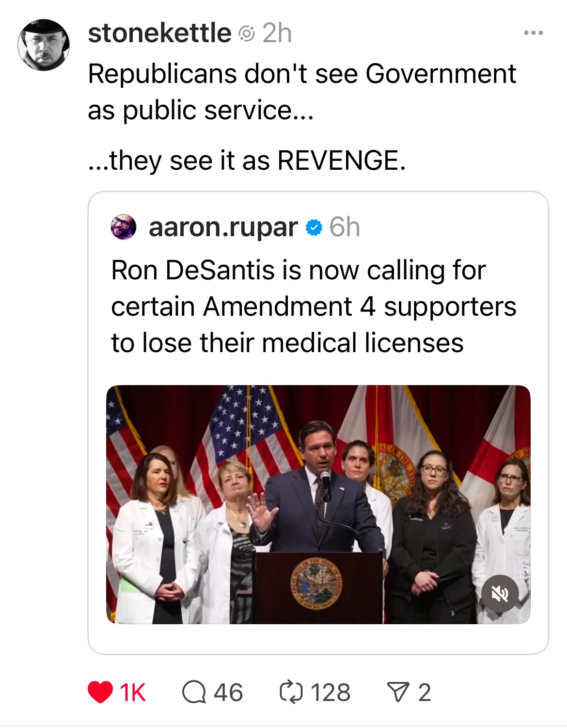Open stonekettle's profile picture
This screenshot has width=567, height=728.
[x=44, y=45]
